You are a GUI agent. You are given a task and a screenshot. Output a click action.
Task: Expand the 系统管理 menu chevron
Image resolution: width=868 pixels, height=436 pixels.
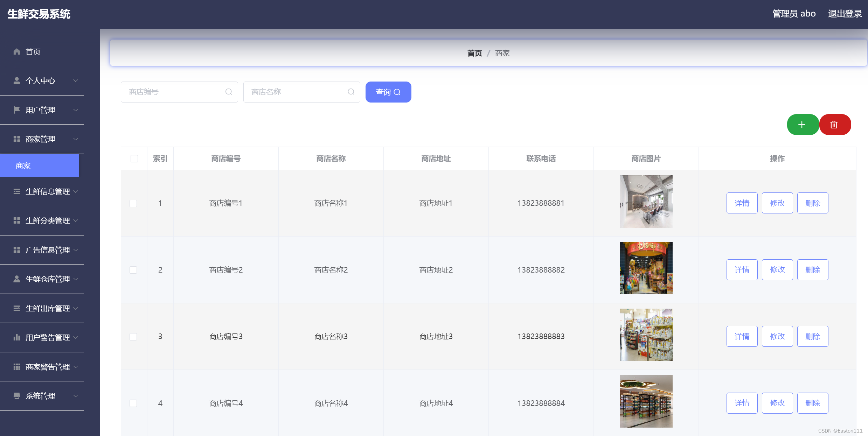(x=76, y=396)
